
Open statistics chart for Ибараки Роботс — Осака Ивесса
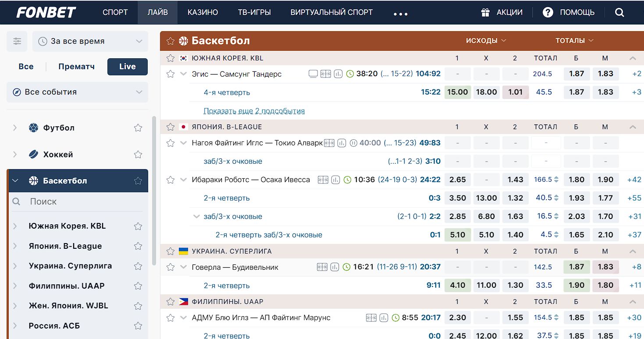click(335, 180)
